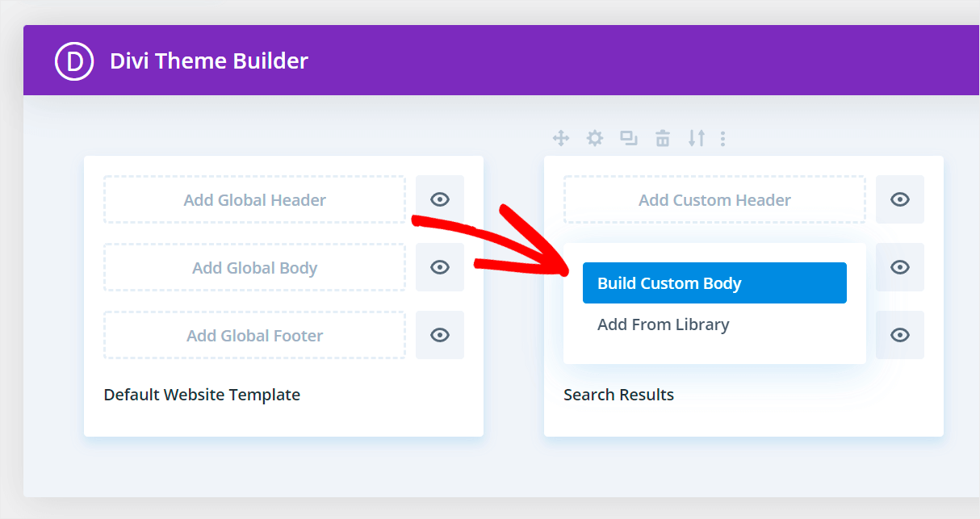Screen dimensions: 980x519
Task: Duplicate the Search Results template
Action: (629, 138)
